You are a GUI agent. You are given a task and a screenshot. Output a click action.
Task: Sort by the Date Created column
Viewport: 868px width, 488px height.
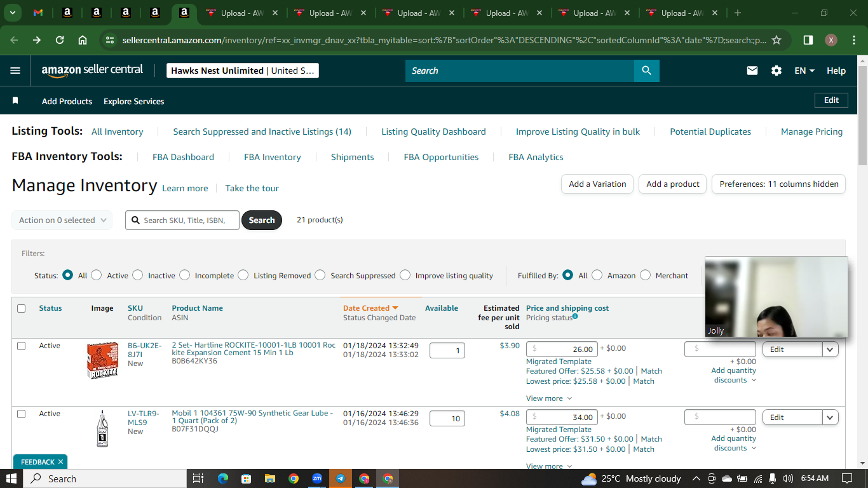[370, 308]
